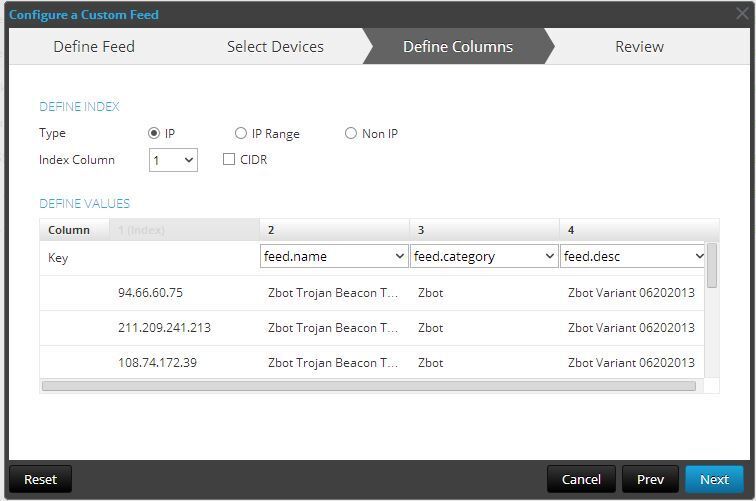Screen dimensions: 756x501
Task: Expand the feed.name key dropdown
Action: (x=334, y=257)
